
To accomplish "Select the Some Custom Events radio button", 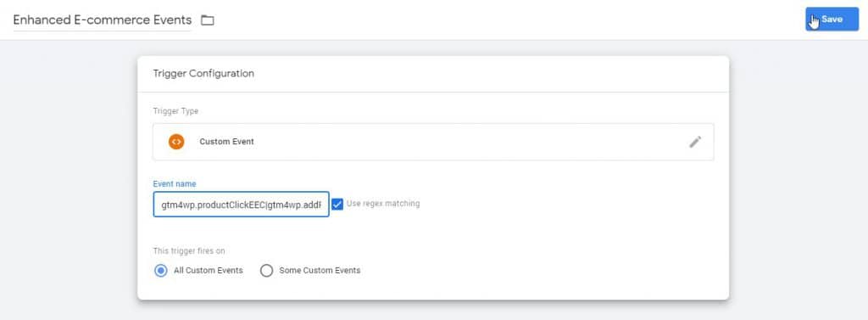I will 267,271.
